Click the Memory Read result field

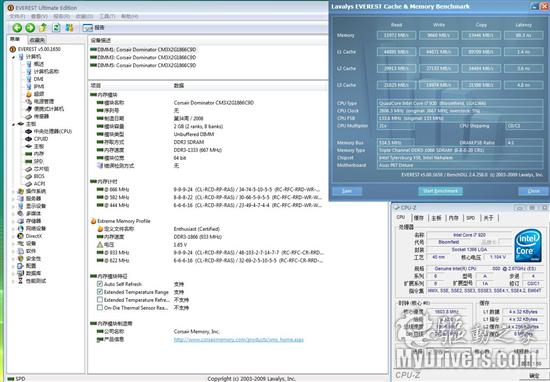[396, 35]
